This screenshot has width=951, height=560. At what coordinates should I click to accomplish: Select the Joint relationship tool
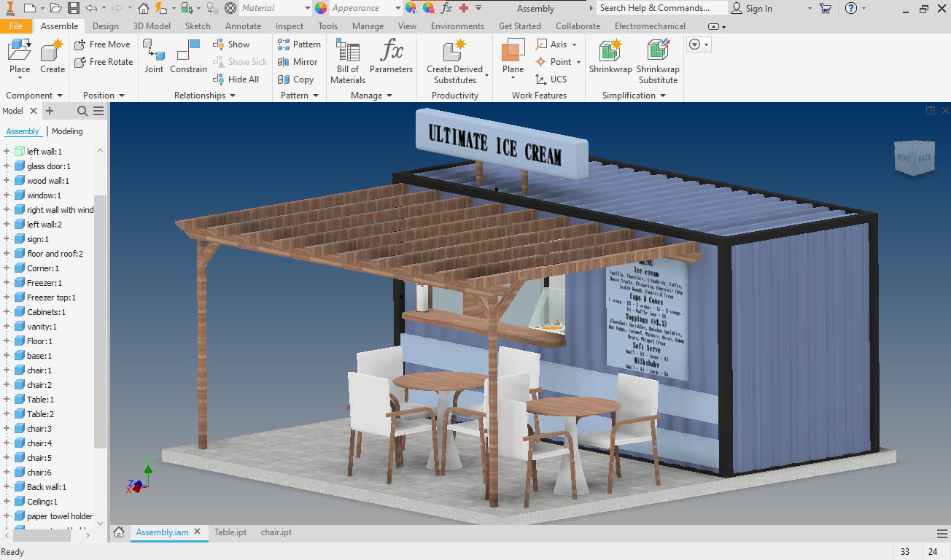(154, 57)
